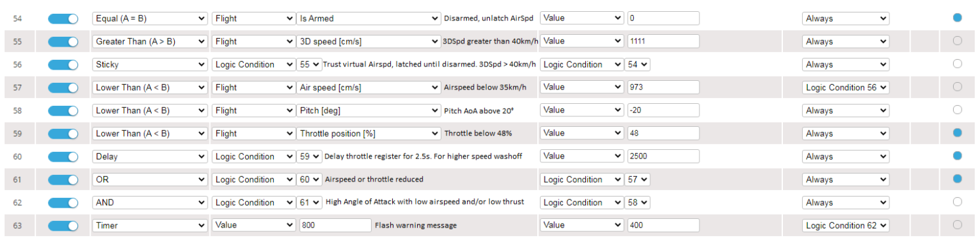Select the Timer operand field with 800
980x240 pixels.
[335, 226]
